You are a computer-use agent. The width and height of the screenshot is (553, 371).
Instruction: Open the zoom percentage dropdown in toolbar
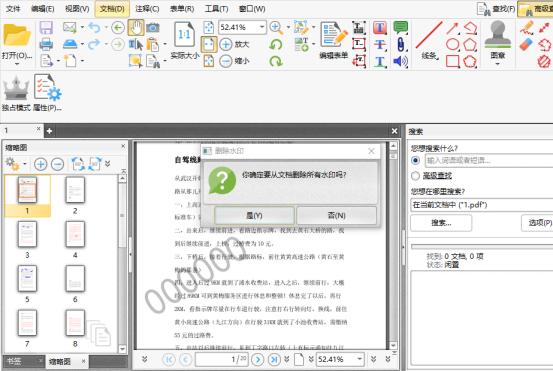pyautogui.click(x=262, y=27)
